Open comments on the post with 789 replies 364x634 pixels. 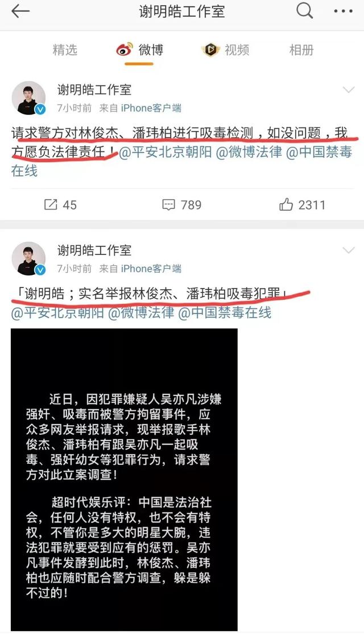click(181, 204)
